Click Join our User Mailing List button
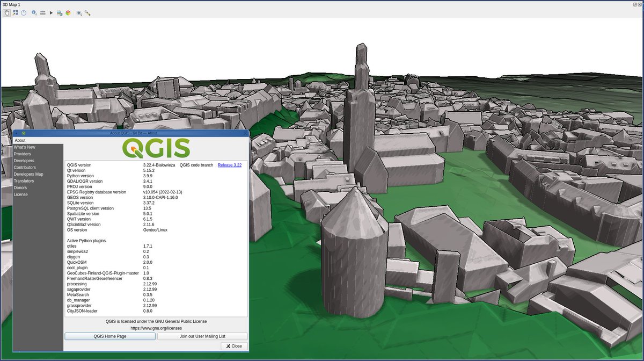The height and width of the screenshot is (361, 644). click(202, 336)
